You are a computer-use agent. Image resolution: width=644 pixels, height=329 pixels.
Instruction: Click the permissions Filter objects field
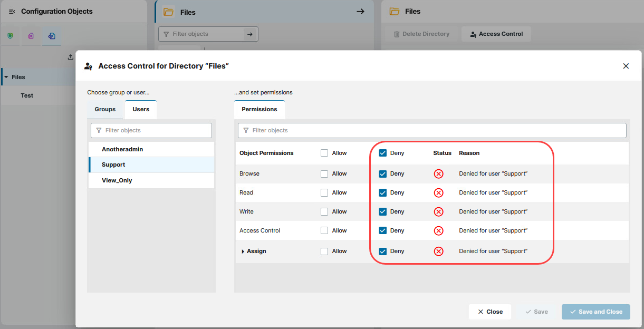tap(432, 130)
